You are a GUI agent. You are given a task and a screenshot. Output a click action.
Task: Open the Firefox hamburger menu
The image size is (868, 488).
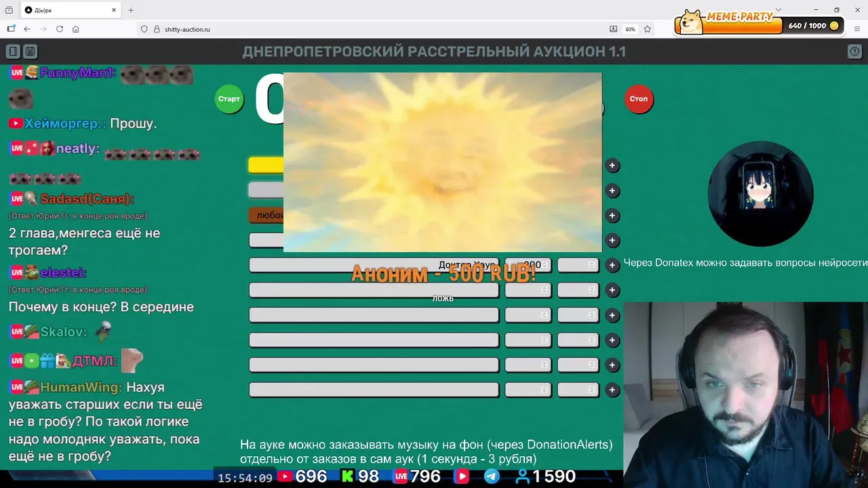coord(858,29)
